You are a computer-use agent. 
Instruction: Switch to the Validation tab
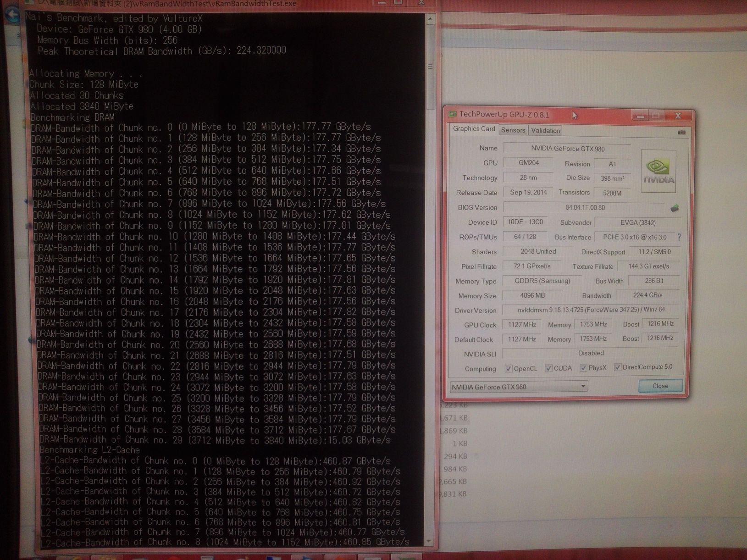546,131
